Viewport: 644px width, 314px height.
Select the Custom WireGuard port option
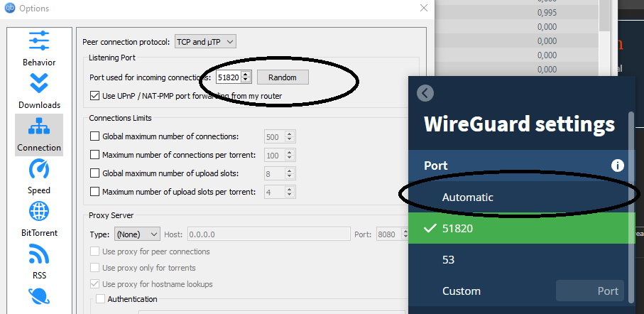tap(462, 291)
